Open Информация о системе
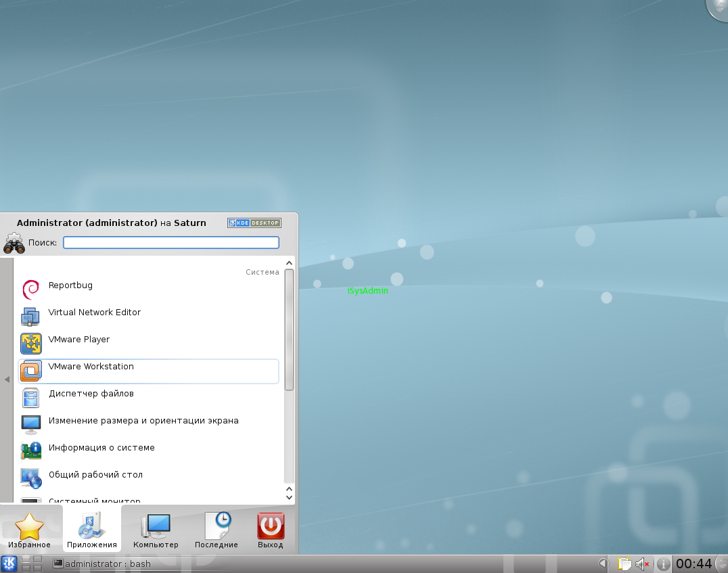728x573 pixels. click(100, 448)
